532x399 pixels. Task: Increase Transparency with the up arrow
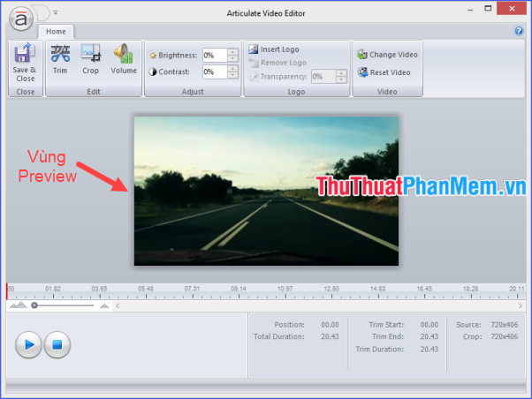tap(341, 73)
